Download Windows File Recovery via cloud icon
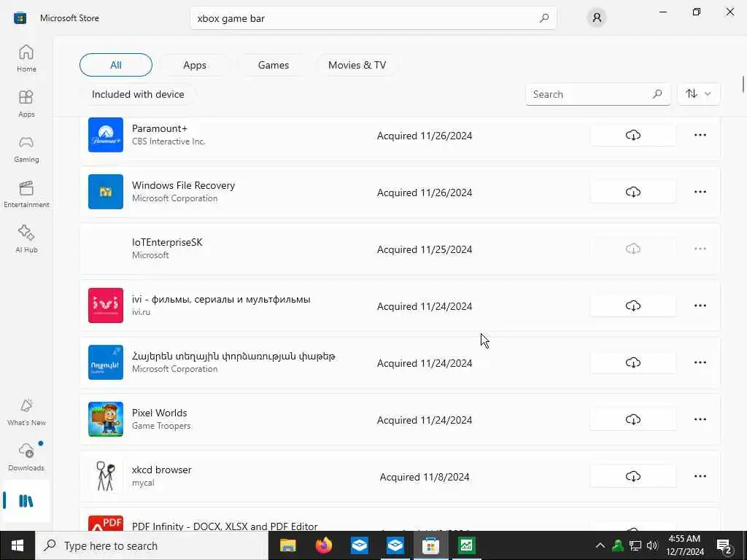 632,192
